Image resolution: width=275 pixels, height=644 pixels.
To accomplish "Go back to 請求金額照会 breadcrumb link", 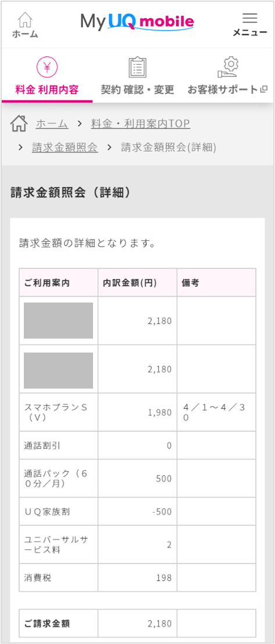I will click(65, 147).
